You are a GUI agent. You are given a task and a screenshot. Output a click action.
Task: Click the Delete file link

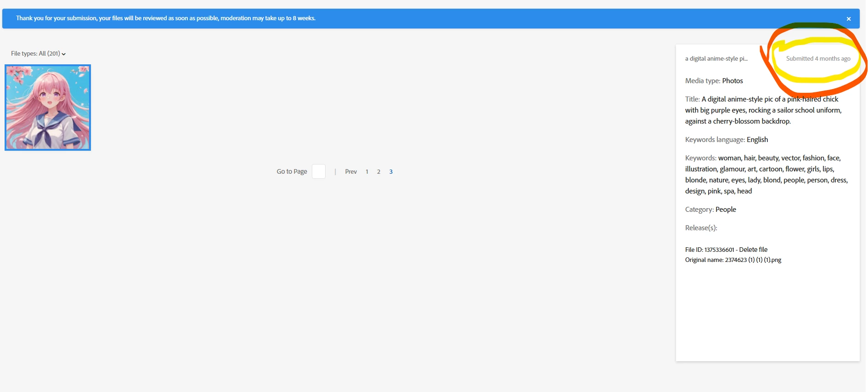pos(753,250)
